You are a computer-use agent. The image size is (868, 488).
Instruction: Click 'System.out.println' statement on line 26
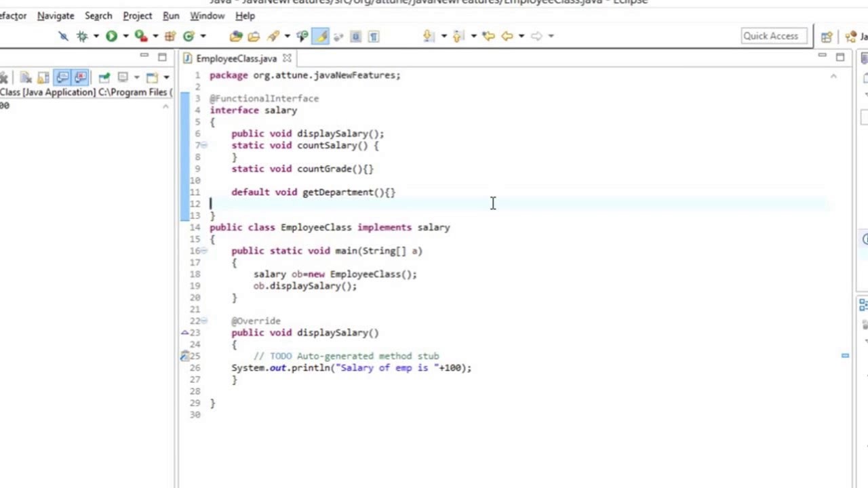tap(351, 368)
